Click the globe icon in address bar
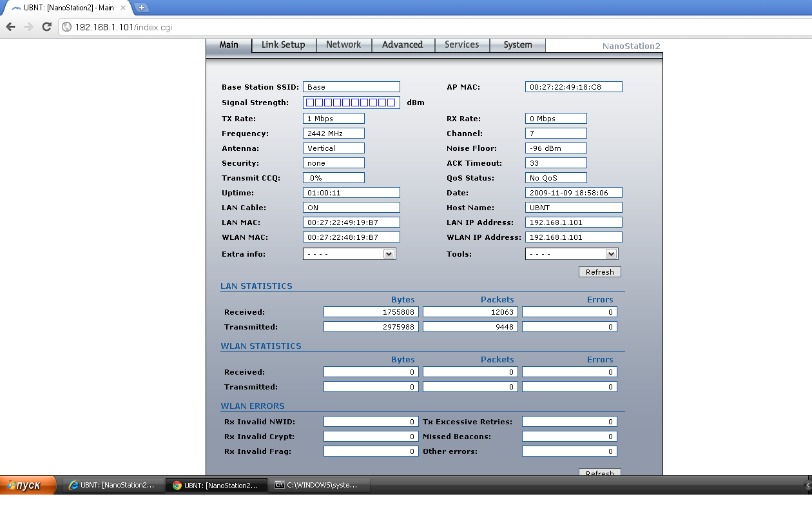The height and width of the screenshot is (512, 812). click(67, 27)
